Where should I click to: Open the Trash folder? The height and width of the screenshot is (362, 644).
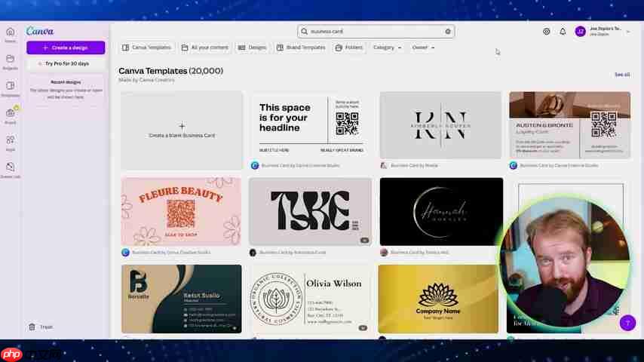[41, 327]
